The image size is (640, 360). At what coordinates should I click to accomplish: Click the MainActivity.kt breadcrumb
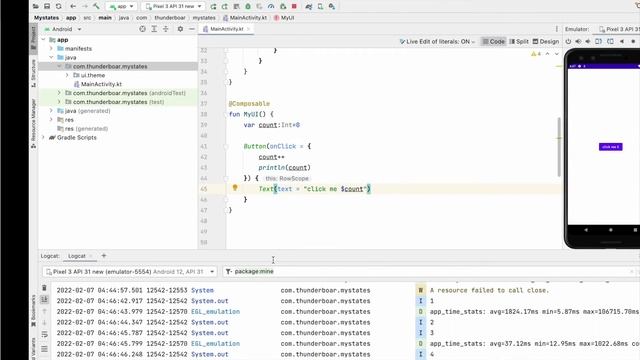pos(245,18)
